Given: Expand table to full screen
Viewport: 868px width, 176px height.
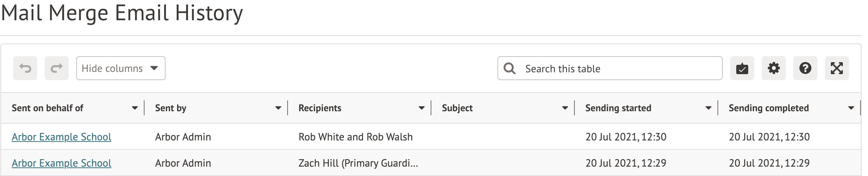Looking at the screenshot, I should (x=836, y=68).
